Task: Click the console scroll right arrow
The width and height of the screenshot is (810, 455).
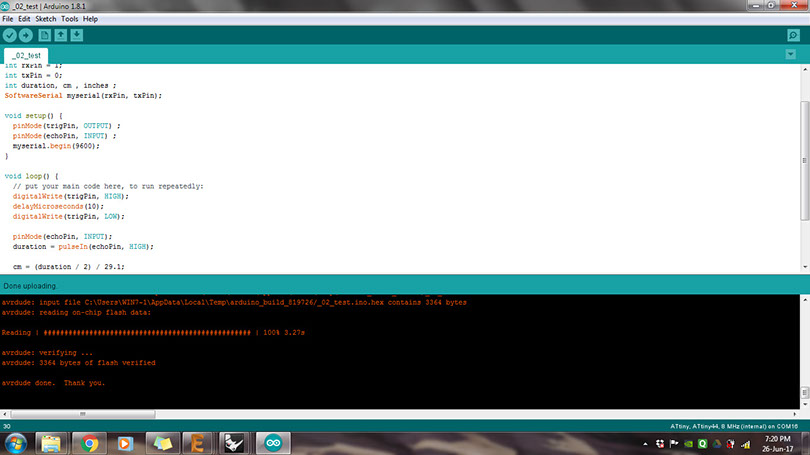Action: tap(795, 414)
